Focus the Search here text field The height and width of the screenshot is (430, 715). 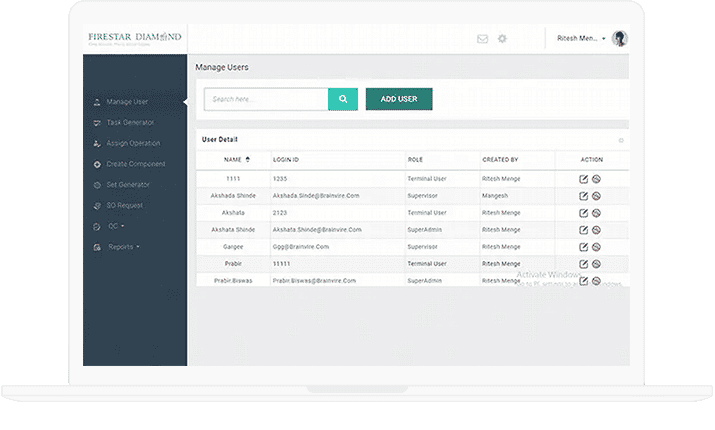point(266,99)
